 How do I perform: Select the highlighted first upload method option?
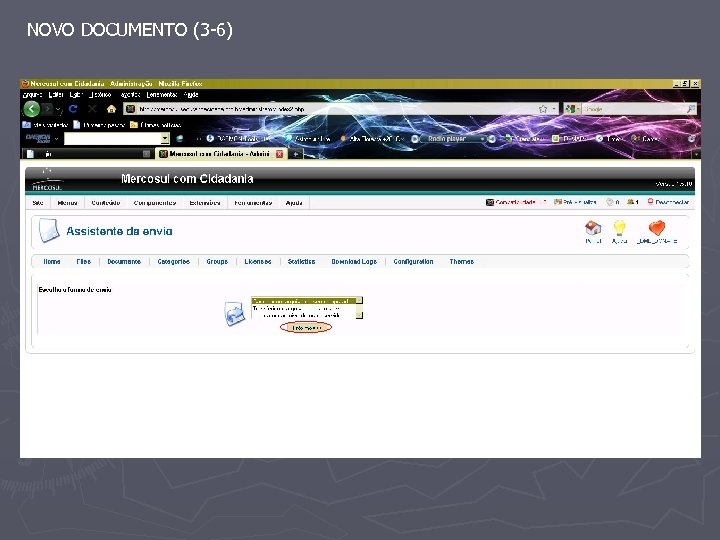(x=304, y=301)
